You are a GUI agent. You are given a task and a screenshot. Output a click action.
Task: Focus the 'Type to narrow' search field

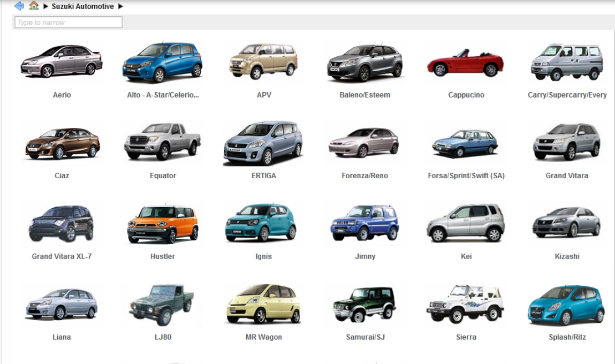tap(69, 22)
